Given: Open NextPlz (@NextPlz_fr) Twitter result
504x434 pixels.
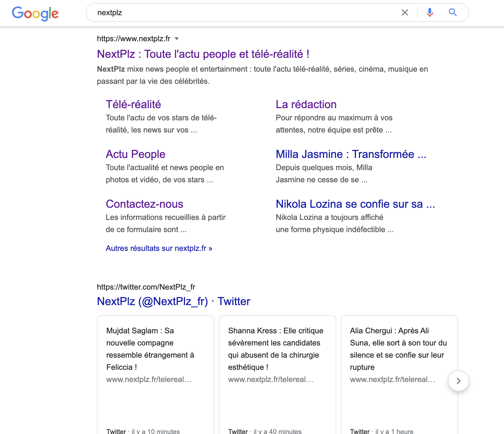Looking at the screenshot, I should pyautogui.click(x=173, y=302).
